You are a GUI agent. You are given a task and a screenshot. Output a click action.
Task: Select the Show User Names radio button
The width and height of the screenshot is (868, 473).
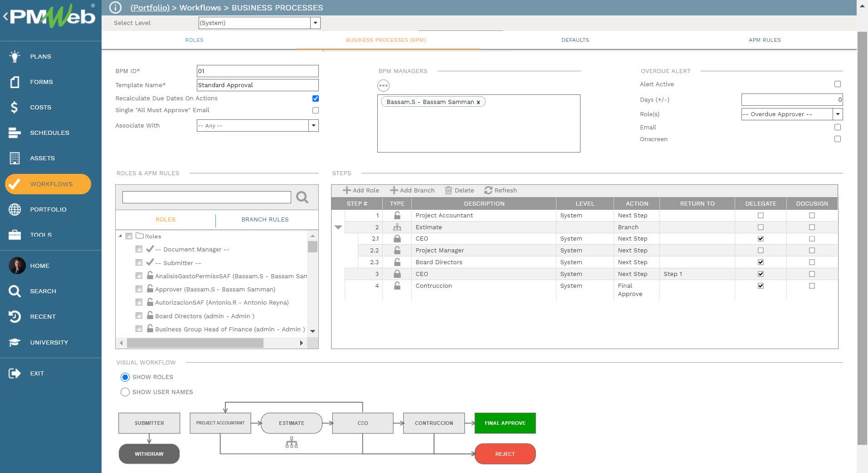pos(125,392)
